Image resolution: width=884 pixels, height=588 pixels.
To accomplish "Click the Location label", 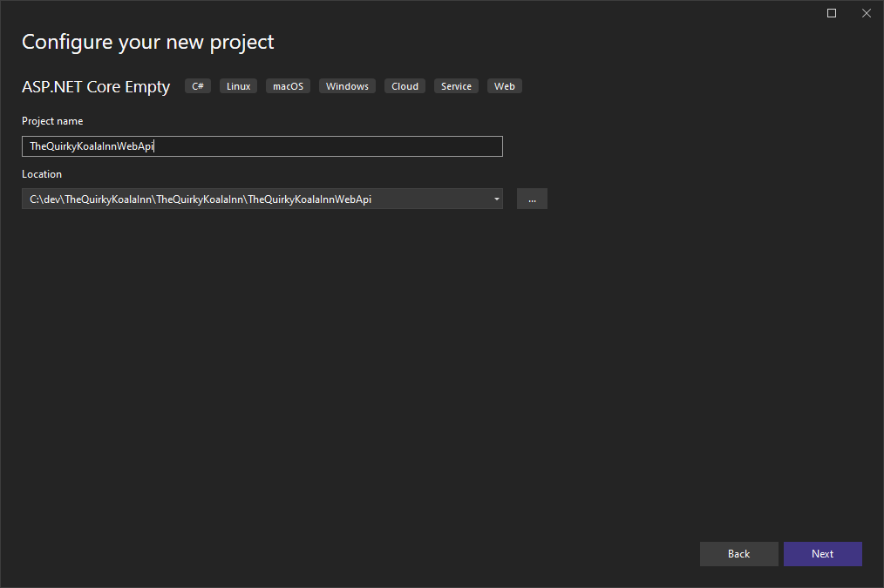I will click(x=42, y=174).
